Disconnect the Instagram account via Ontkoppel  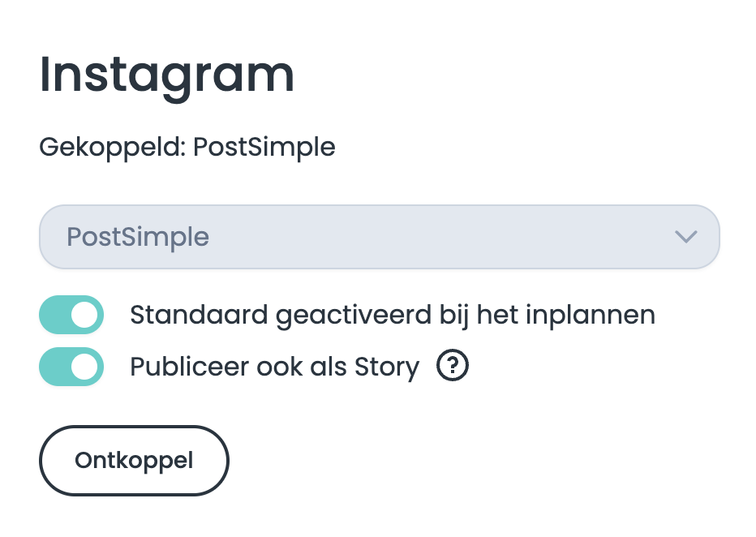point(134,460)
